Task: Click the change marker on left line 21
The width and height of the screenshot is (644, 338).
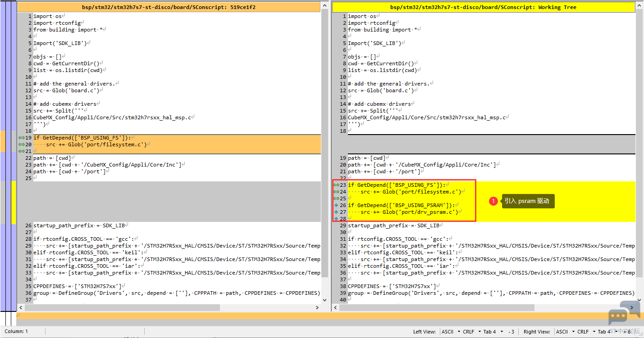Action: click(x=21, y=151)
